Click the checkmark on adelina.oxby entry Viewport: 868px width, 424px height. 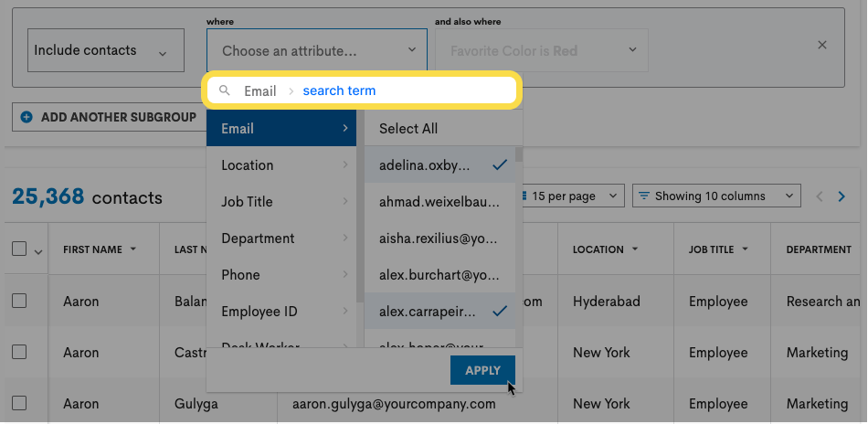pos(500,164)
